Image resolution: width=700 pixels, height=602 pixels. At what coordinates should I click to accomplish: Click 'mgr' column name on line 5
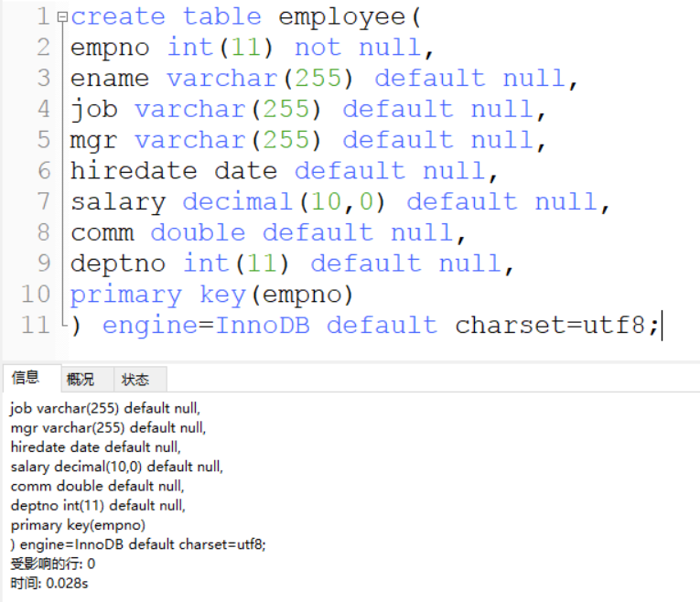[x=93, y=142]
